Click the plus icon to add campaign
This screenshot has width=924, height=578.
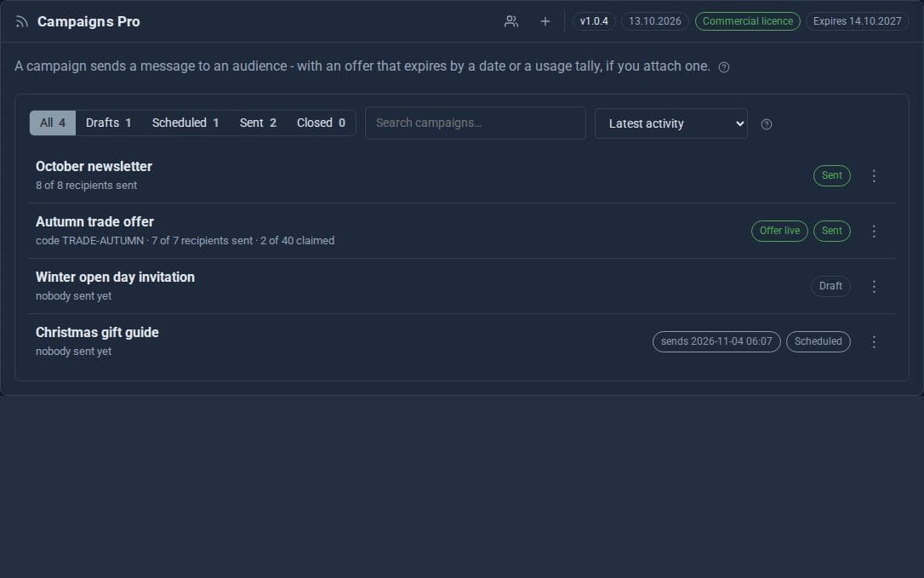point(545,21)
